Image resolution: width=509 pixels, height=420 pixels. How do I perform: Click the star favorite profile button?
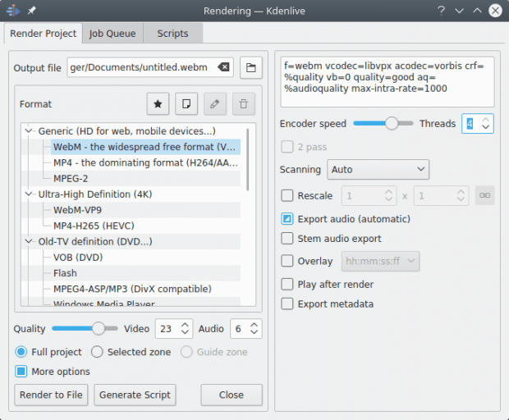[x=158, y=104]
